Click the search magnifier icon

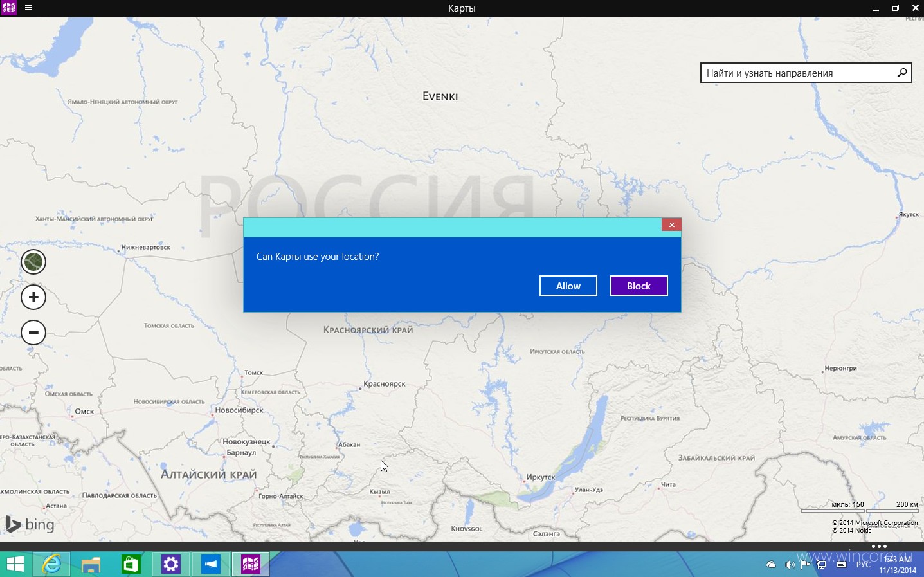point(902,73)
